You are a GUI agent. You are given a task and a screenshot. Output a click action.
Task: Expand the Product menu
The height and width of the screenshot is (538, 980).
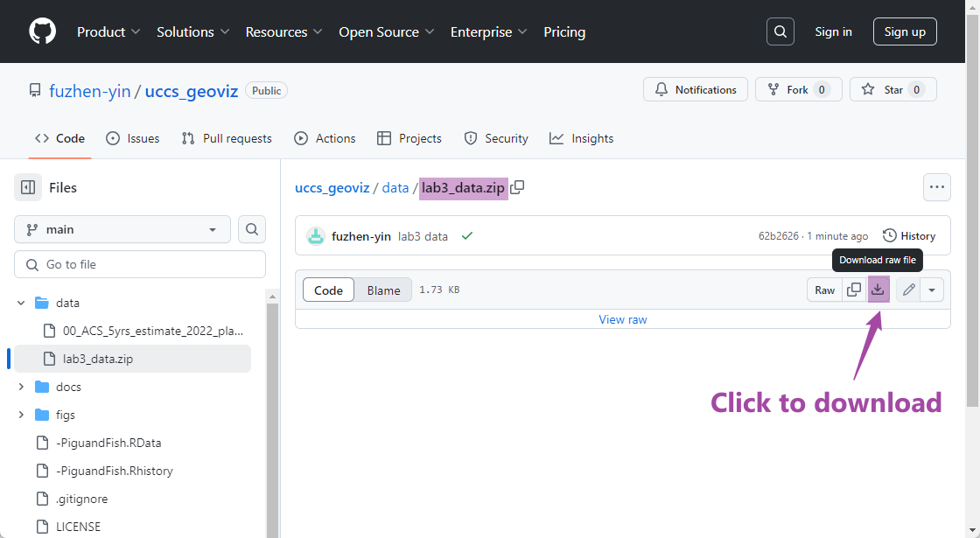[x=108, y=31]
